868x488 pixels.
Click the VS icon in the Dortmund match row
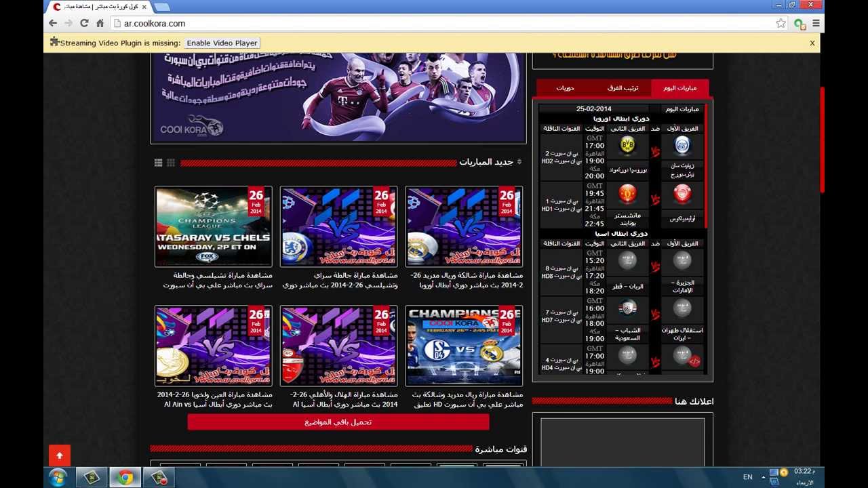coord(655,152)
